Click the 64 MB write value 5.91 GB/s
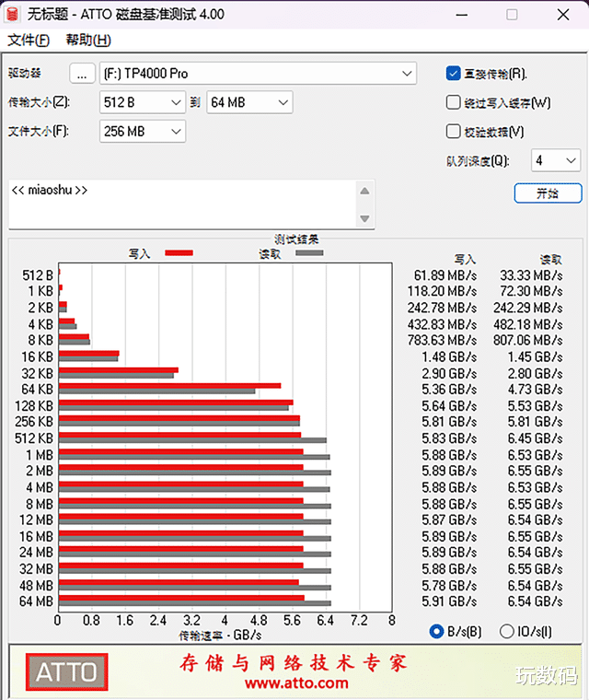589x700 pixels. pos(449,601)
